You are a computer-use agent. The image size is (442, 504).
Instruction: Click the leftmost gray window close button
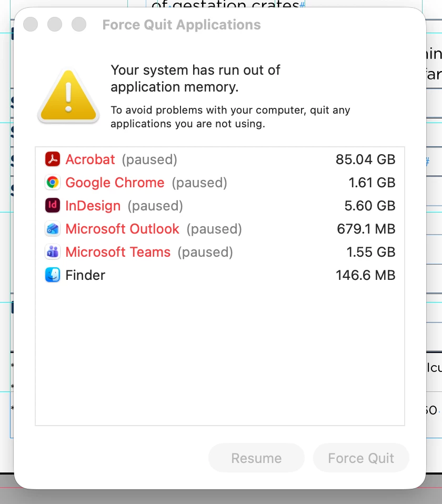coord(31,24)
